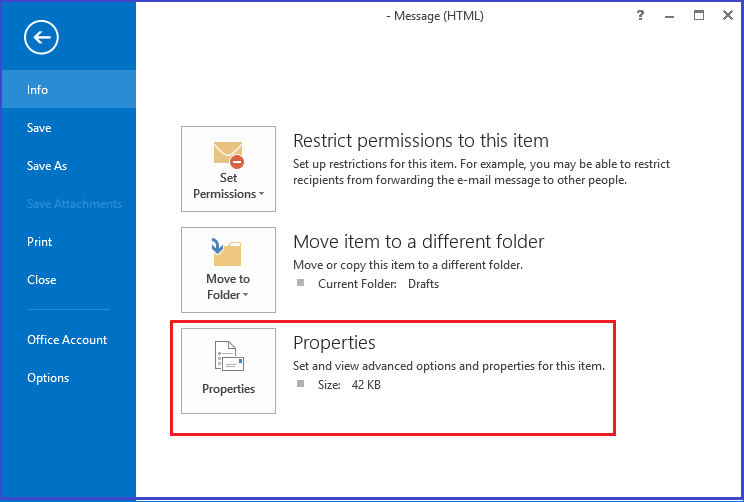Viewport: 744px width, 502px height.
Task: Click the Move or copy this item description
Action: click(x=408, y=265)
